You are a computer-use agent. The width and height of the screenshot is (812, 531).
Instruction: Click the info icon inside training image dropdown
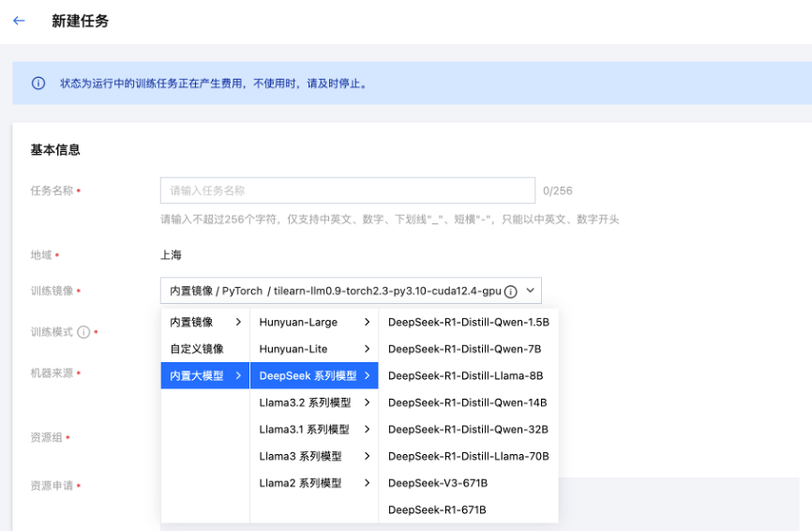pos(511,292)
